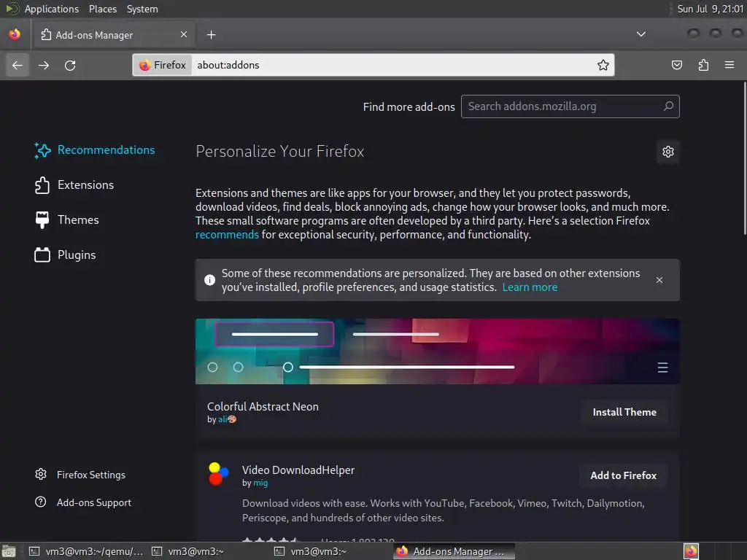This screenshot has width=747, height=560.
Task: Click the Firefox icon in bottom-right panel
Action: pyautogui.click(x=691, y=551)
